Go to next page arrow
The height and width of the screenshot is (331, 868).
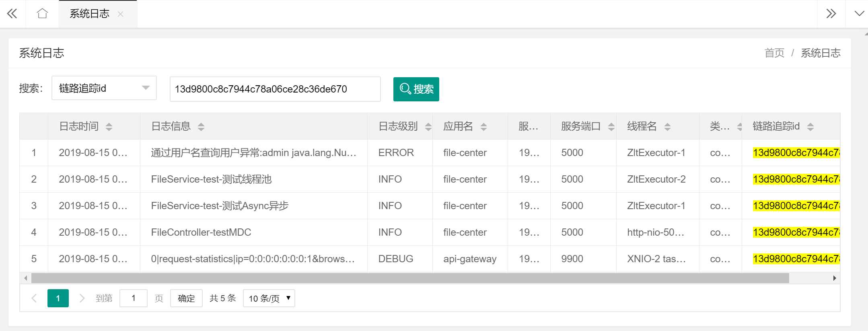pos(82,298)
